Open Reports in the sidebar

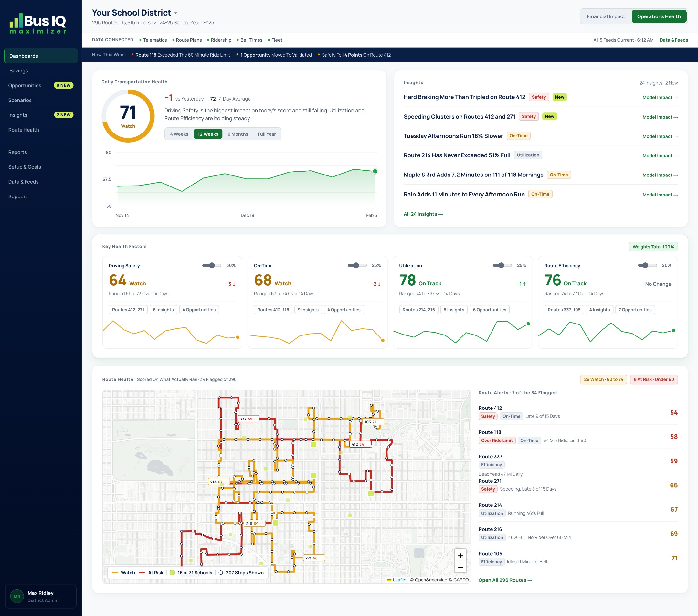pyautogui.click(x=41, y=152)
